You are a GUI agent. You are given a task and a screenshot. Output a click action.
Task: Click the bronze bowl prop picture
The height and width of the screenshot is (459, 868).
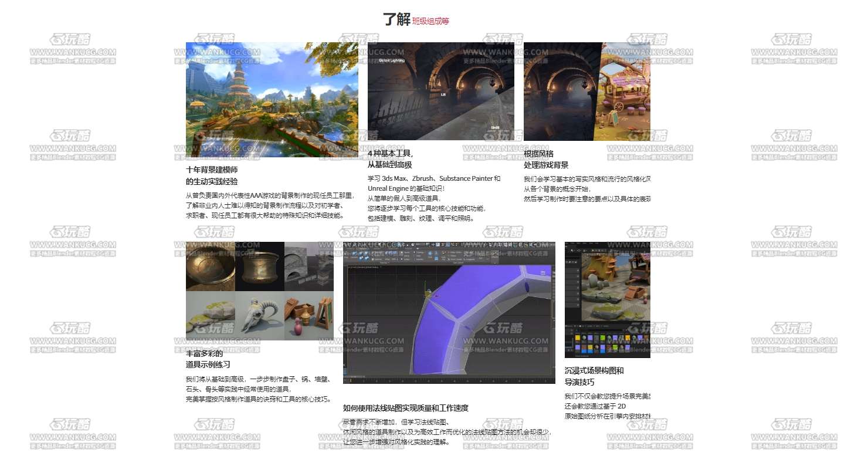pos(211,266)
